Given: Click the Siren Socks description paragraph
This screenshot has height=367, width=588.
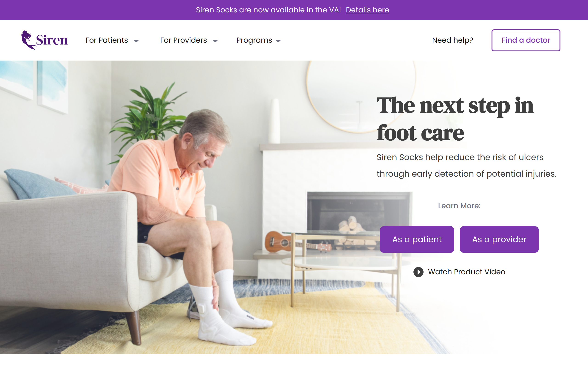Looking at the screenshot, I should click(466, 166).
